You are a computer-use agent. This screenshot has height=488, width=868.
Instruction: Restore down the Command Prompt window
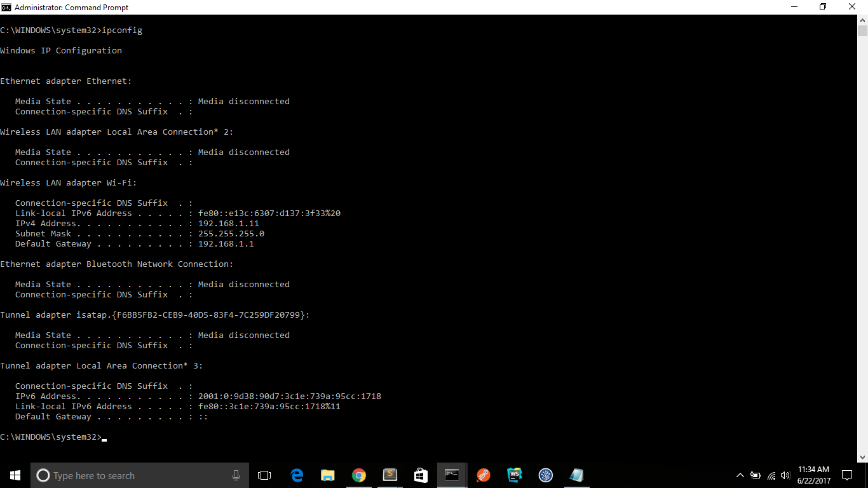tap(823, 7)
